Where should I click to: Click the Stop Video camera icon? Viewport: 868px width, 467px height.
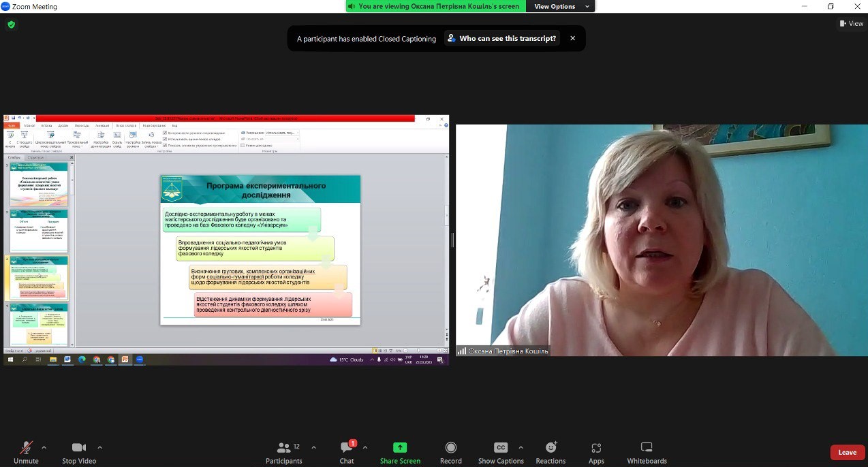79,448
